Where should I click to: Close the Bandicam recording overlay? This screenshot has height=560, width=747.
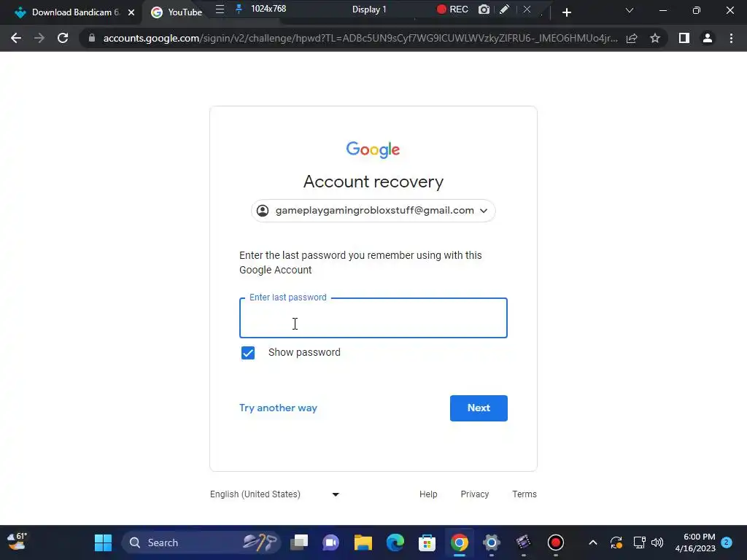point(527,9)
